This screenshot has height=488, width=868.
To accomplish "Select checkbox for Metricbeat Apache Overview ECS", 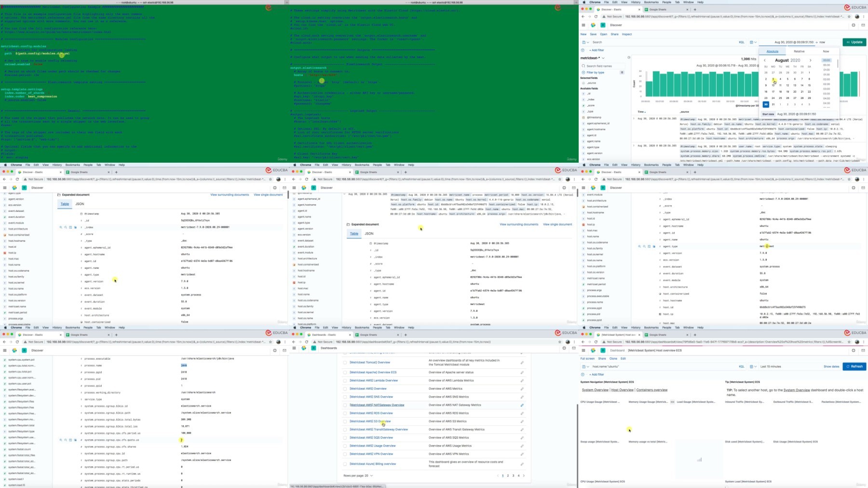I will coord(345,373).
